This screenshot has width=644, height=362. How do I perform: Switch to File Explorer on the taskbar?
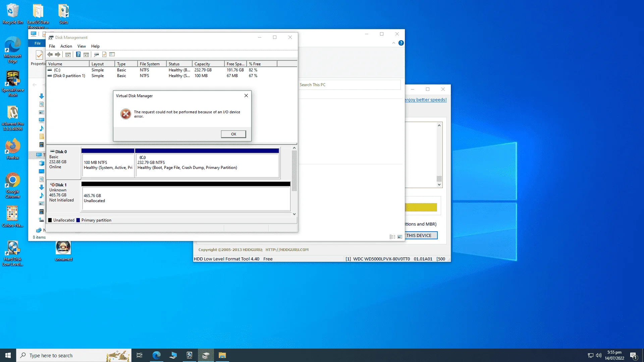point(222,355)
